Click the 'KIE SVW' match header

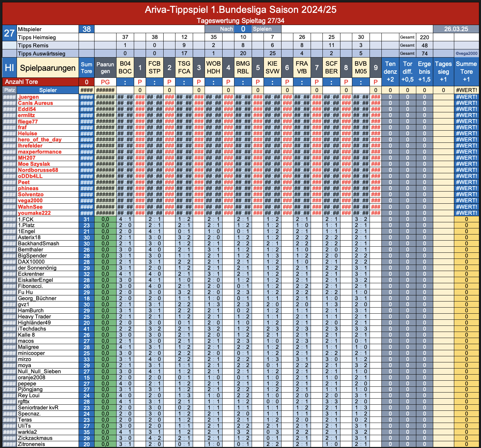click(272, 68)
